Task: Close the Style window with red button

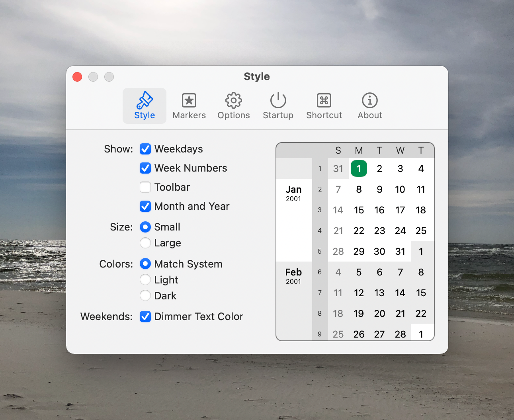Action: pyautogui.click(x=77, y=77)
